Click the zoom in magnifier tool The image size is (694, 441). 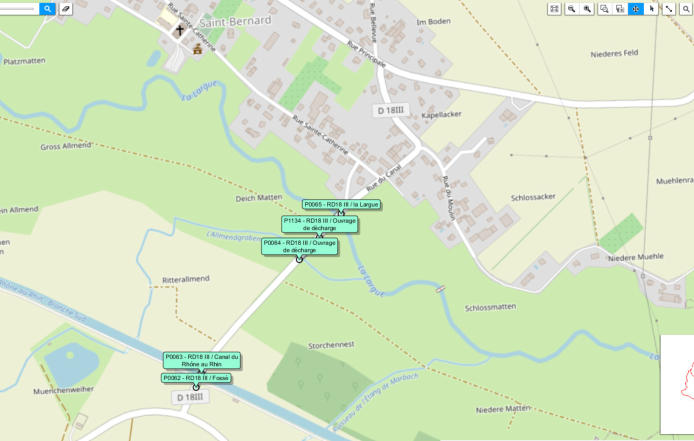[587, 9]
